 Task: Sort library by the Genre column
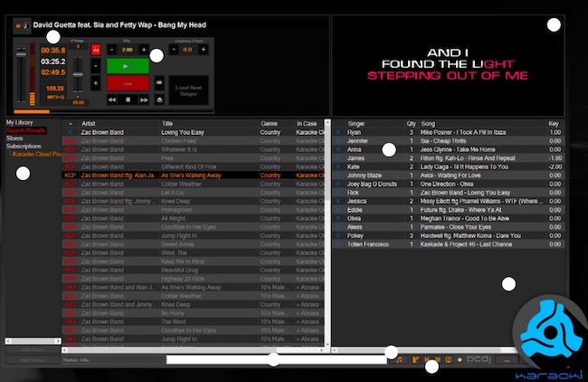[x=270, y=123]
